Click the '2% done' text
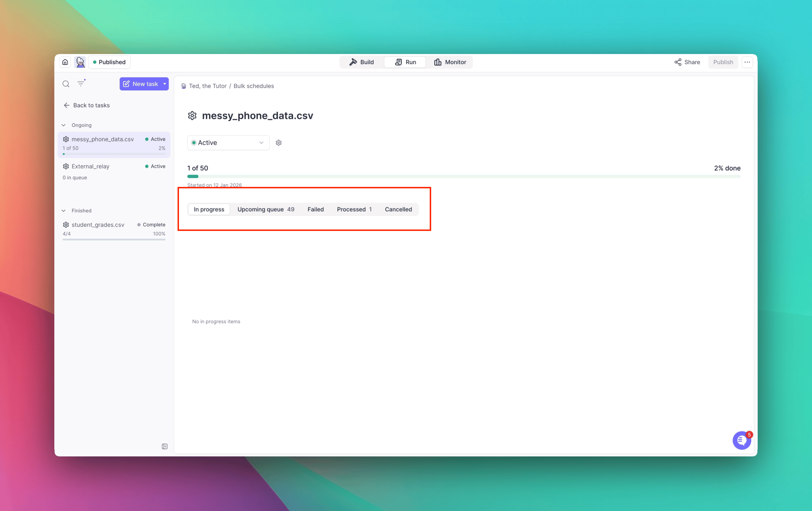812x511 pixels. 727,168
